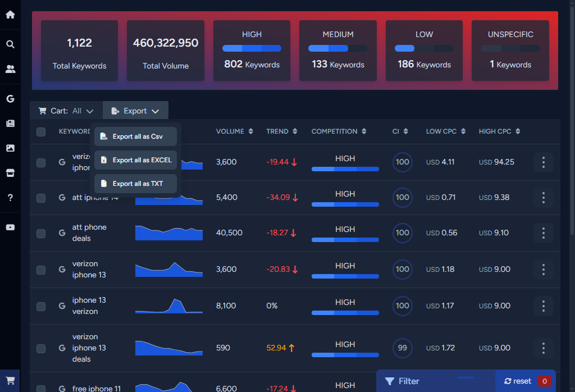This screenshot has height=392, width=575.
Task: Open the Search magnifier in sidebar
Action: pos(10,44)
